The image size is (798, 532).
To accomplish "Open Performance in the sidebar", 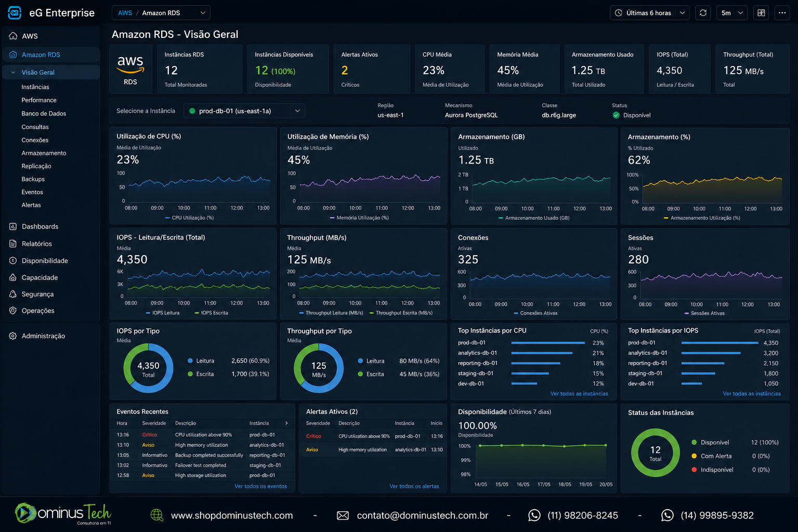I will click(x=39, y=100).
